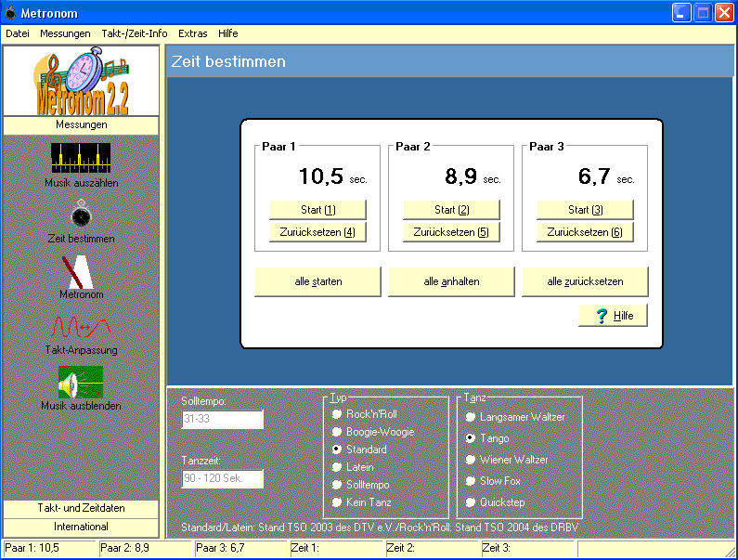
Task: Open the Datei menu
Action: click(x=18, y=33)
